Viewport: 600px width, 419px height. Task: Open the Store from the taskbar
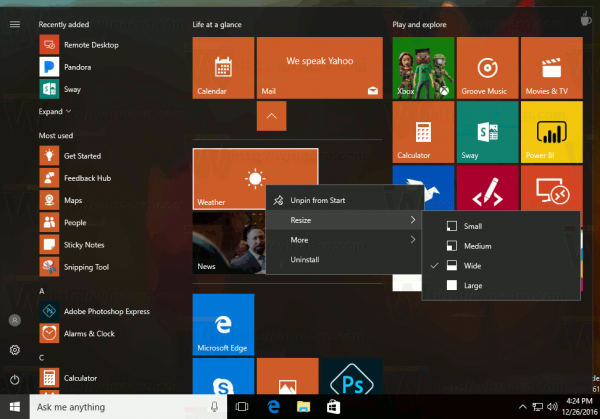pyautogui.click(x=333, y=407)
